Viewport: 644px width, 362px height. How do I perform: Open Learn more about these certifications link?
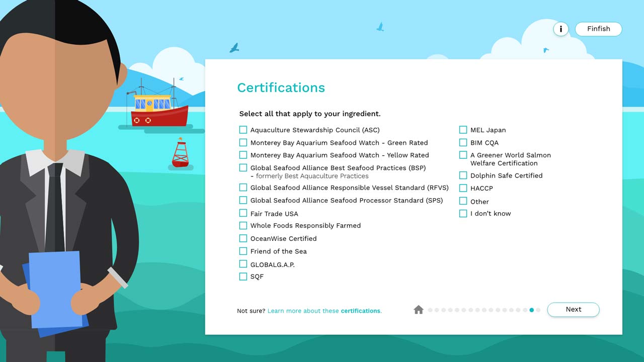click(325, 311)
